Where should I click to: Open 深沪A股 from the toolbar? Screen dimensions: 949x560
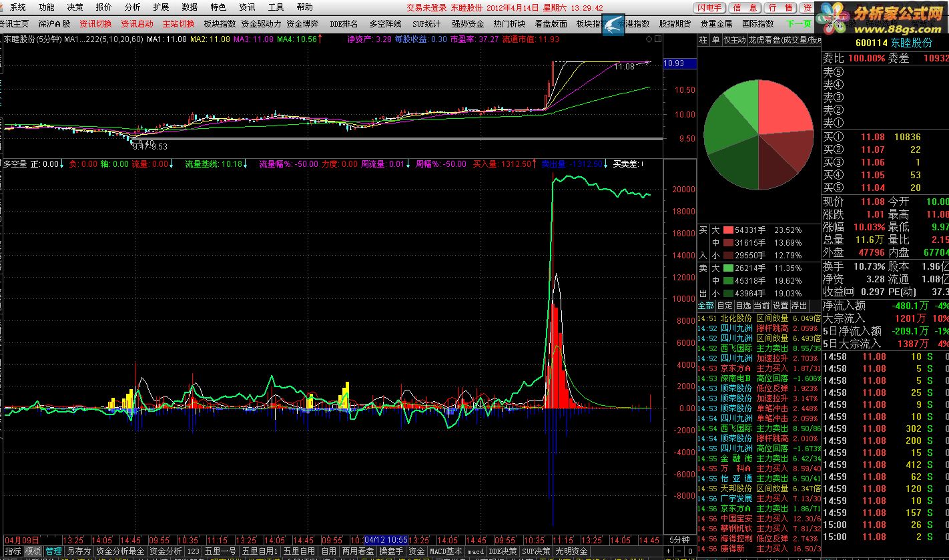point(54,23)
